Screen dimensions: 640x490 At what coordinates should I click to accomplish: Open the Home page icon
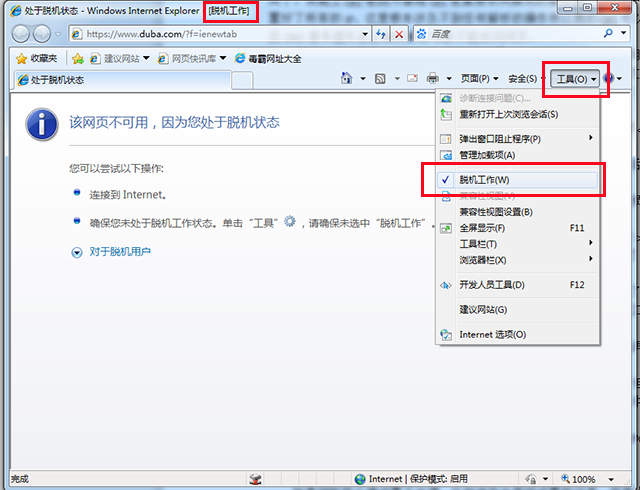point(346,79)
